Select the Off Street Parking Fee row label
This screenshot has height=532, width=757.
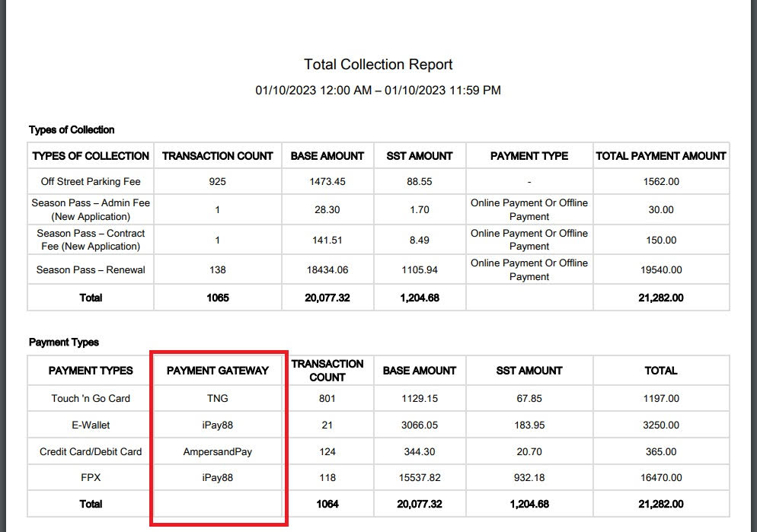[91, 181]
